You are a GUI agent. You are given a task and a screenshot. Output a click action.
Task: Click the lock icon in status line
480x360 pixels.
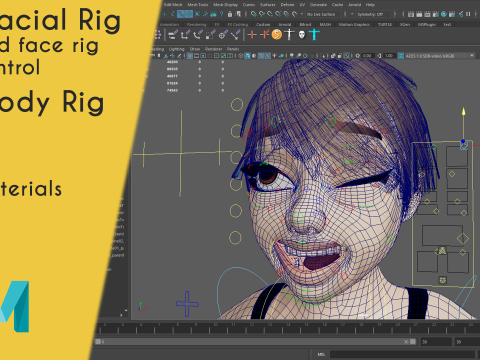230,14
